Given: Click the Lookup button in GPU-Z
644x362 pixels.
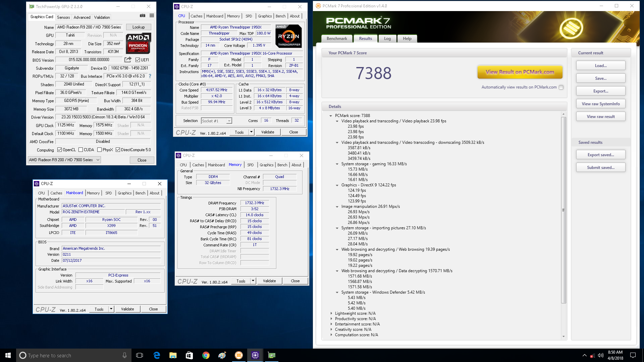Looking at the screenshot, I should (139, 27).
